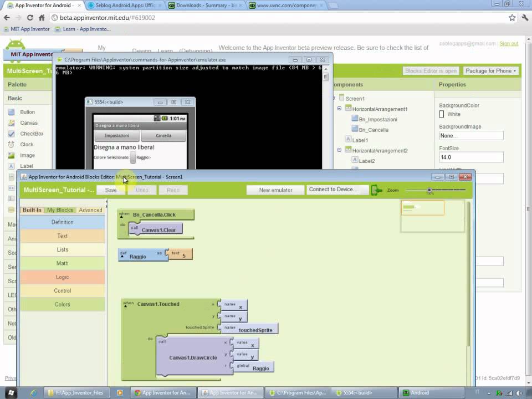Click volume icon in system tray
Image resolution: width=532 pixels, height=399 pixels.
(x=519, y=393)
